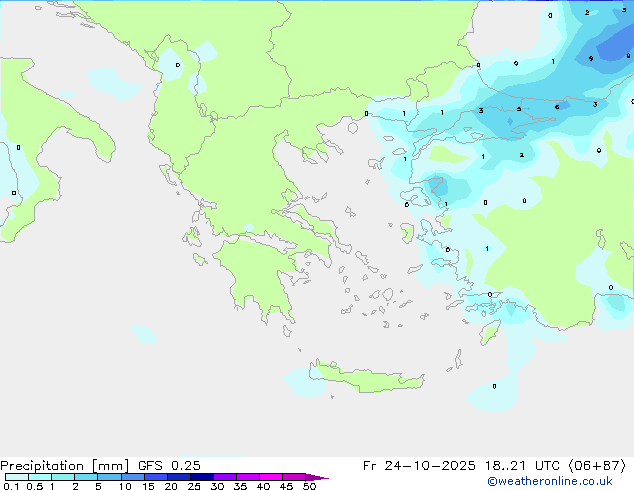Open the weatheronline.co.uk copyright link
This screenshot has width=634, height=490.
coord(550,481)
